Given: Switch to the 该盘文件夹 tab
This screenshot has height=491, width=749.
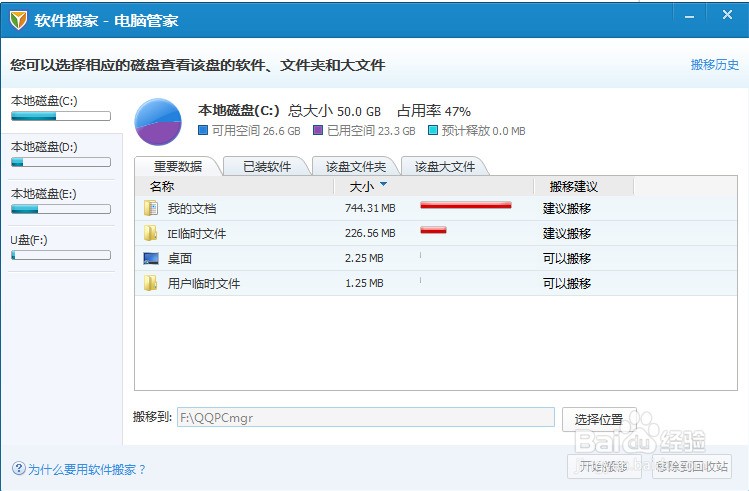Looking at the screenshot, I should pos(355,166).
